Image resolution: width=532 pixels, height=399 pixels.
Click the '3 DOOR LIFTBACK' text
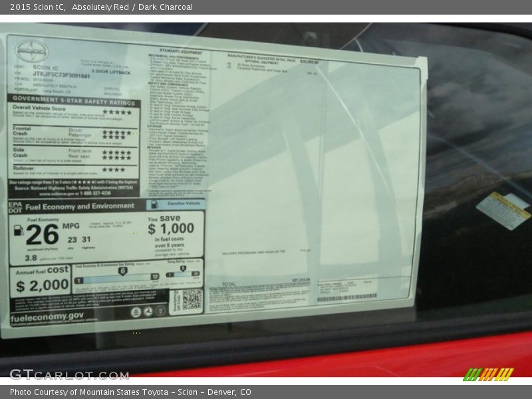tap(111, 72)
